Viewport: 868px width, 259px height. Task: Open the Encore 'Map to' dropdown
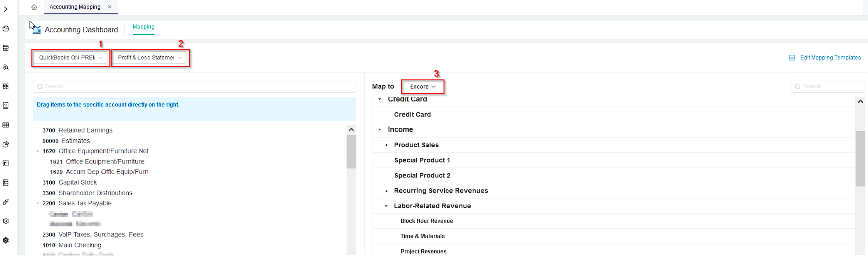click(x=423, y=87)
